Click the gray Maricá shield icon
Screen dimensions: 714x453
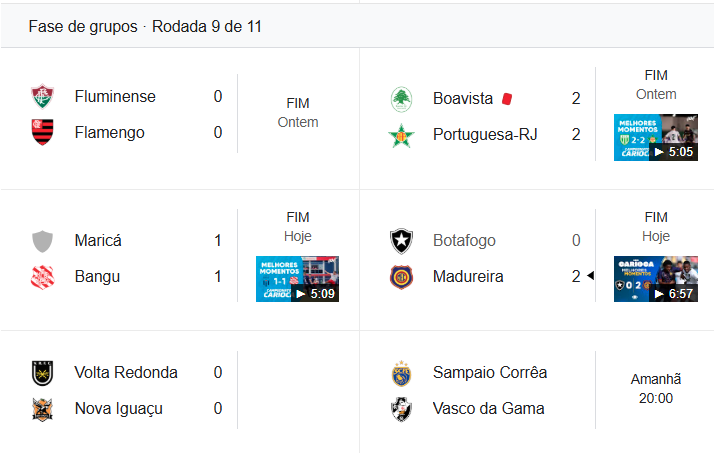[42, 241]
